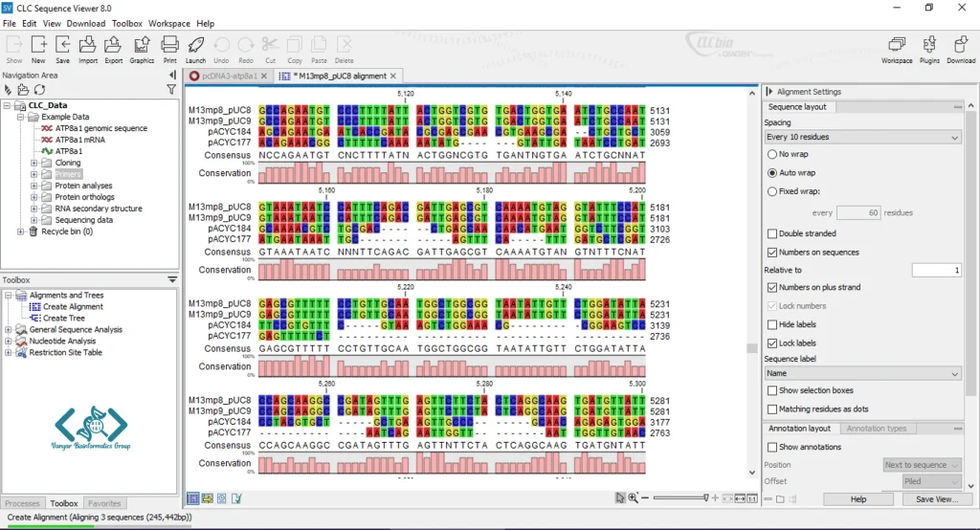The width and height of the screenshot is (980, 530).
Task: Open the Help menu
Action: pos(205,23)
